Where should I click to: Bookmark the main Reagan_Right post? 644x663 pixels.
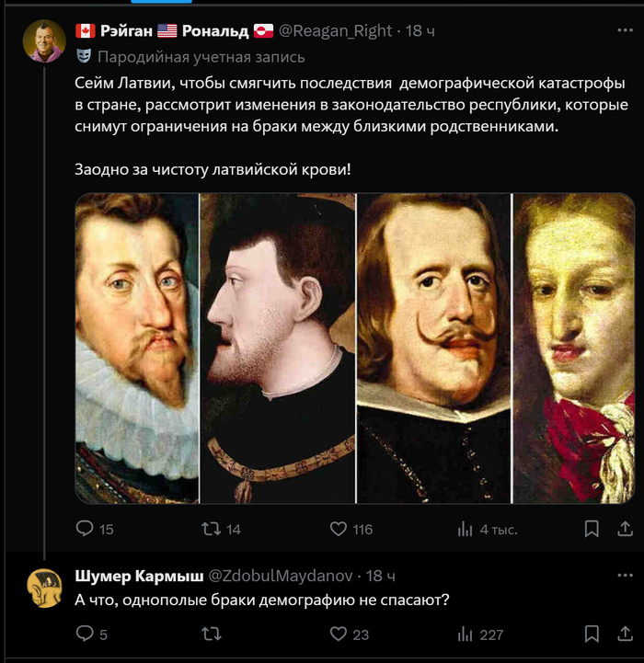592,529
